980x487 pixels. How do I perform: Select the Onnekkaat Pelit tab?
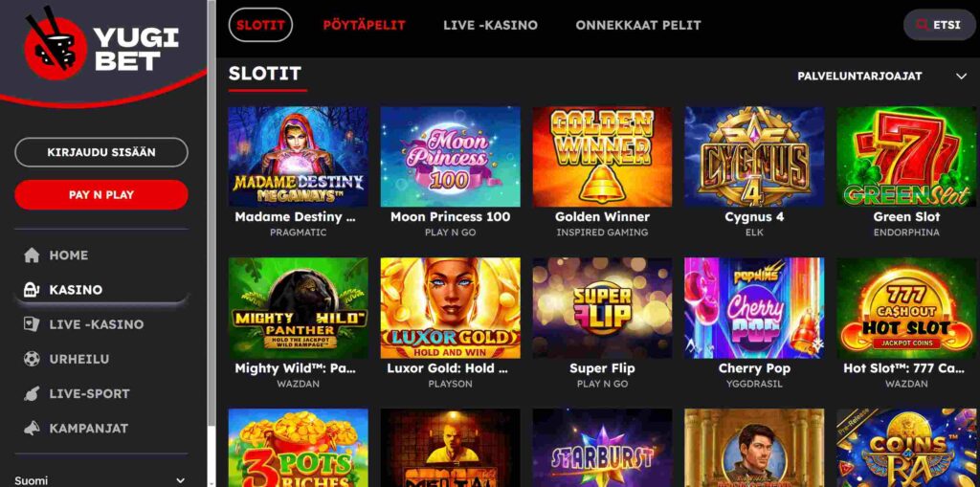click(638, 26)
